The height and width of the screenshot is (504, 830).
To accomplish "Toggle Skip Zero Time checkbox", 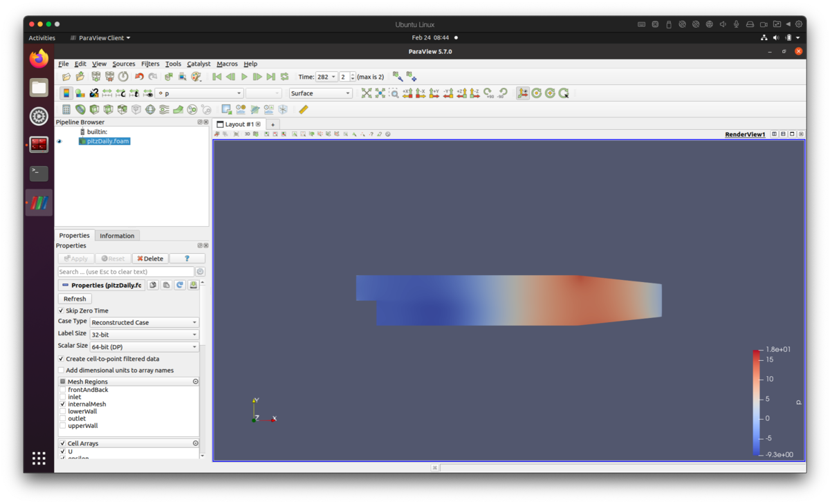I will [61, 311].
